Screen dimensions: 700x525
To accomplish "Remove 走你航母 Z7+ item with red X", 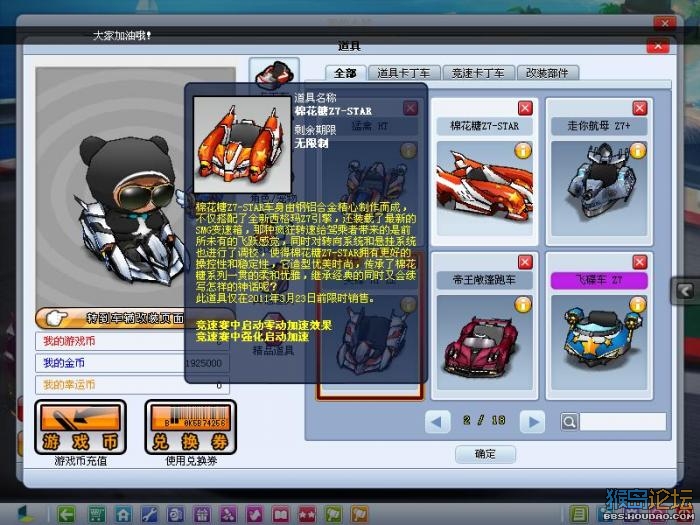I will [640, 108].
